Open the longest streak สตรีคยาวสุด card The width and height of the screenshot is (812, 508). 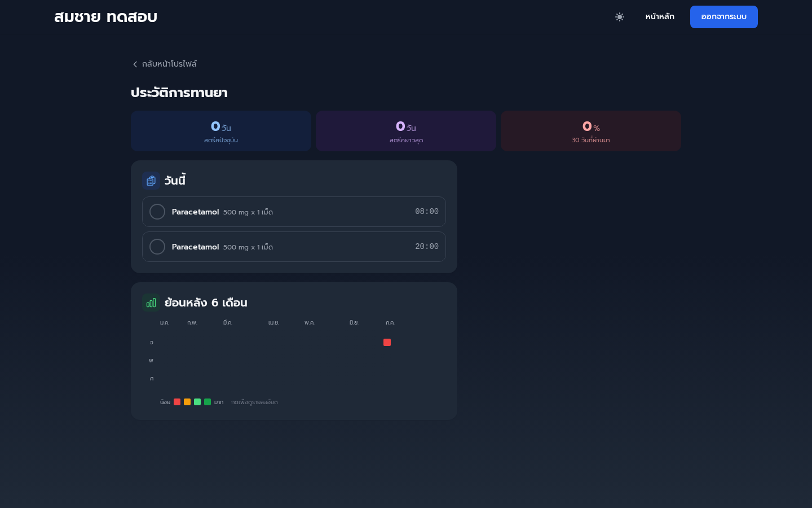pyautogui.click(x=406, y=131)
